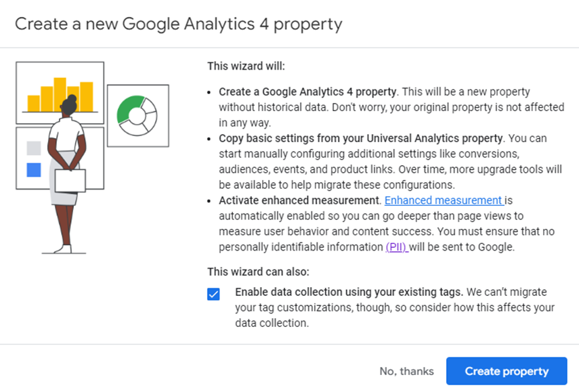The height and width of the screenshot is (392, 579).
Task: Click the white tablet the woman holds
Action: pyautogui.click(x=70, y=181)
